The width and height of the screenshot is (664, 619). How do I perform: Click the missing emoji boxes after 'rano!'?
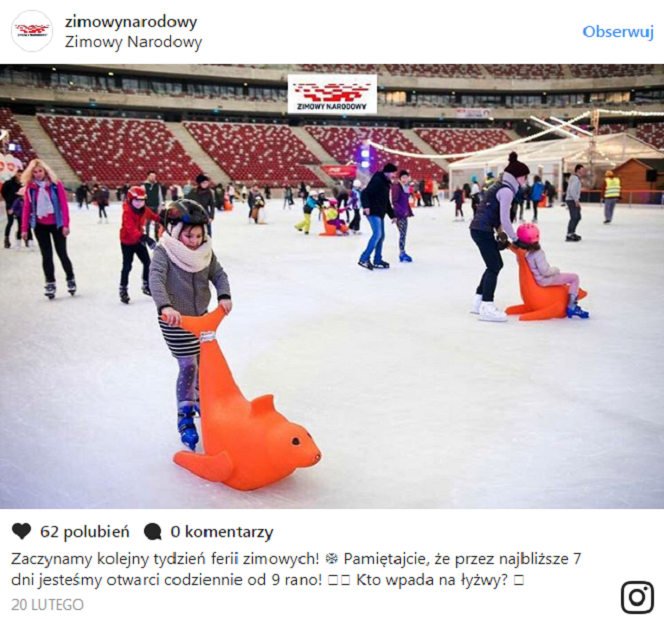point(339,580)
